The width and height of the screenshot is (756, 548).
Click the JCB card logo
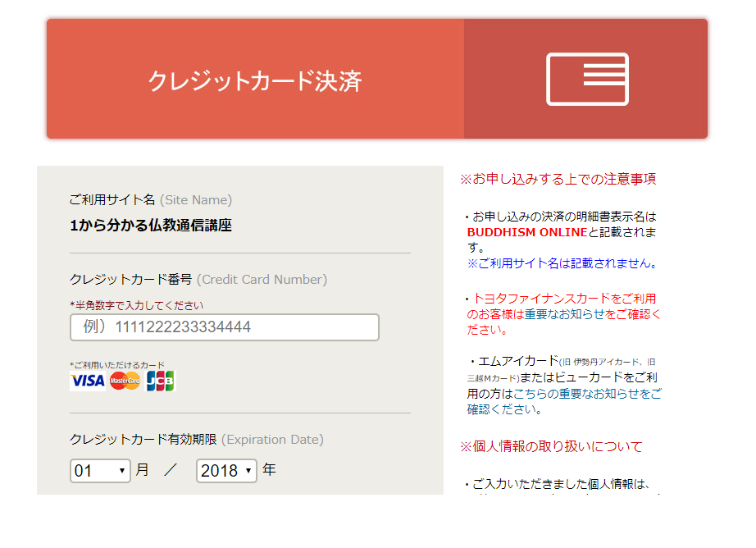(x=161, y=381)
